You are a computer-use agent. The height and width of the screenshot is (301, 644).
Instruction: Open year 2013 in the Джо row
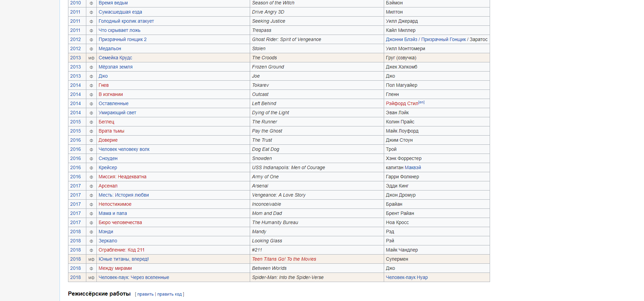tap(75, 76)
